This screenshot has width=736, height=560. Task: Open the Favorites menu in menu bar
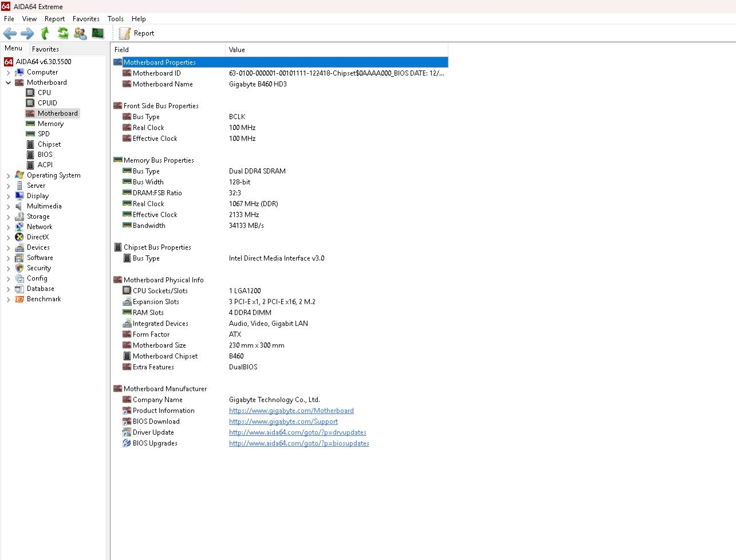[86, 19]
